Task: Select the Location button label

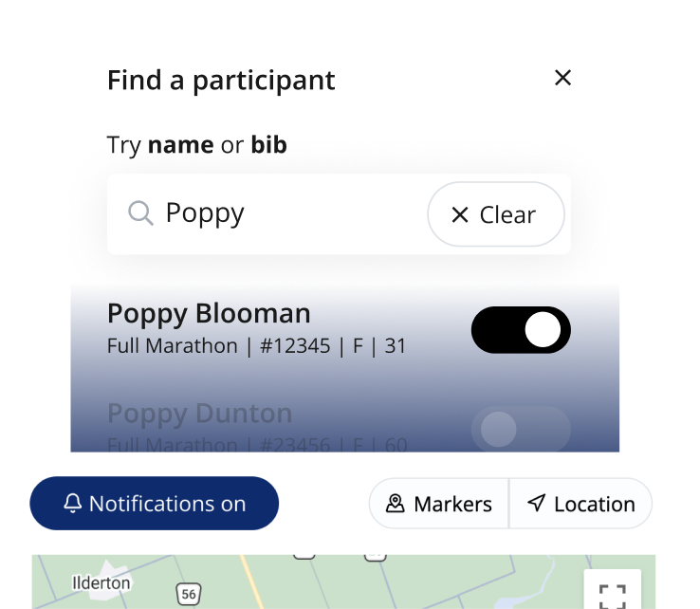Action: [594, 504]
